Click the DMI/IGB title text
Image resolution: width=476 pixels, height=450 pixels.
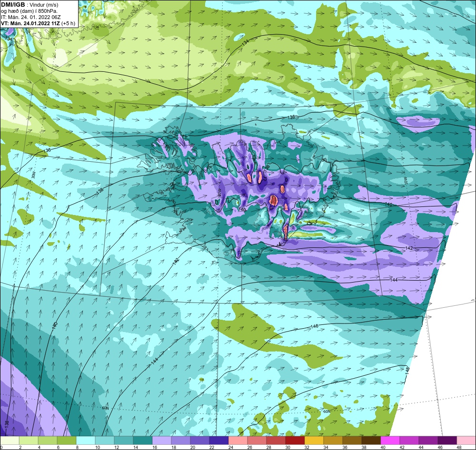13,5
